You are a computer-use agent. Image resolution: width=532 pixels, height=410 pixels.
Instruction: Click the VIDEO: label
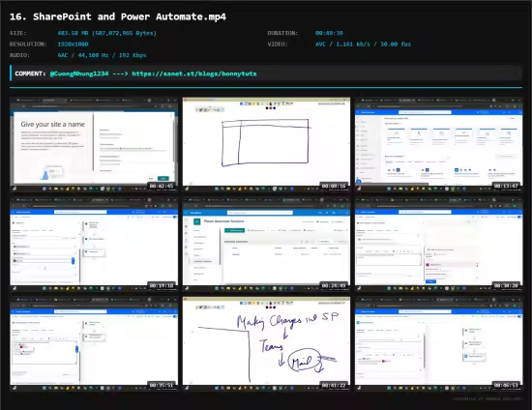coord(278,44)
